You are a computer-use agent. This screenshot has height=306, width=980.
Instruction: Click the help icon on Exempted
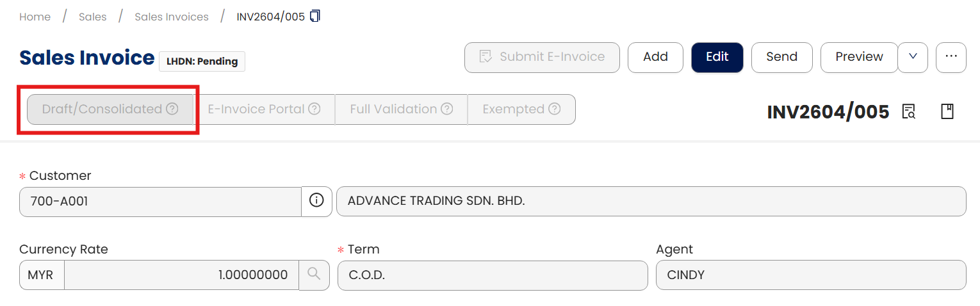555,109
